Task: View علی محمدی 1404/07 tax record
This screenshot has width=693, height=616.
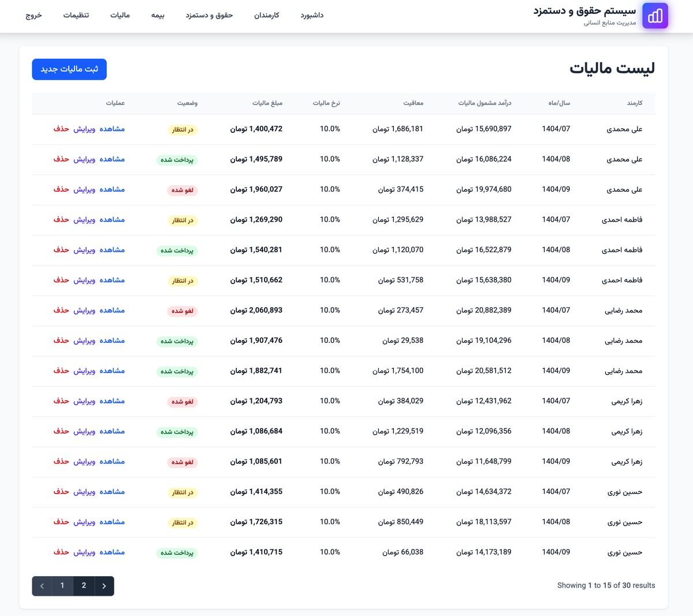Action: pyautogui.click(x=112, y=129)
